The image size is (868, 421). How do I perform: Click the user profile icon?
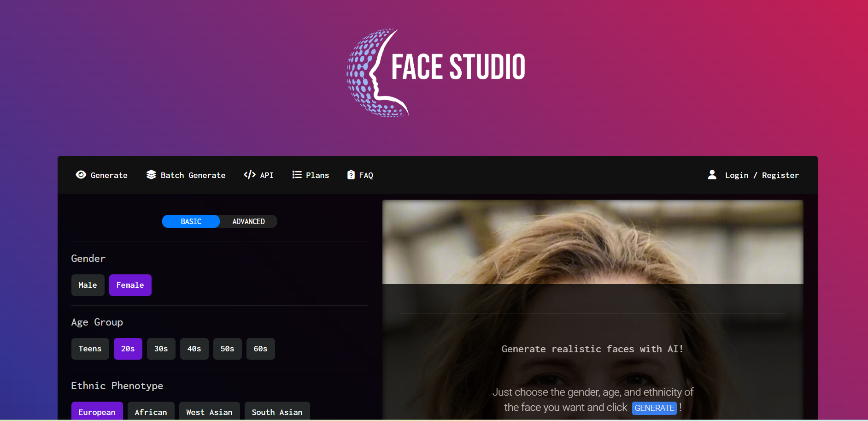click(x=712, y=175)
